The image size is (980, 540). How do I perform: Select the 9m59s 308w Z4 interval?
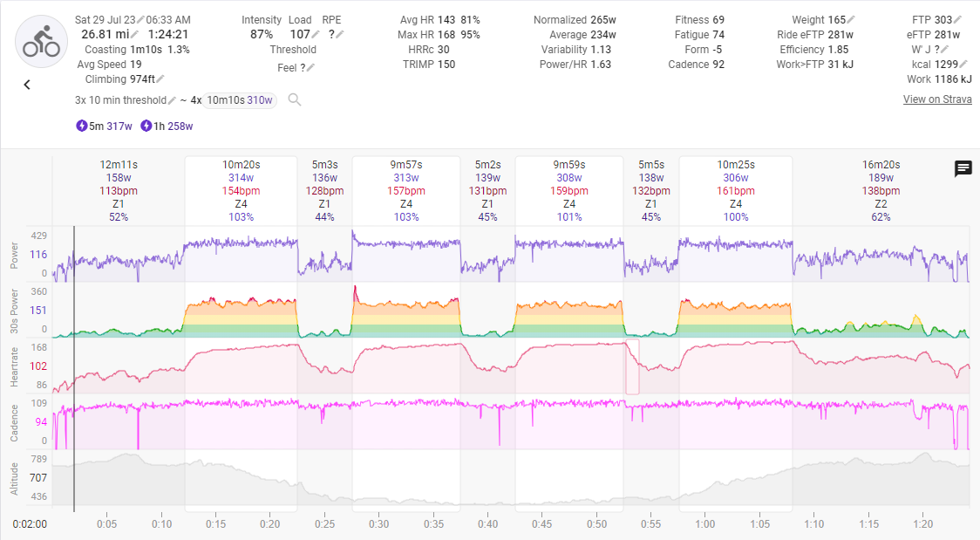[x=568, y=191]
